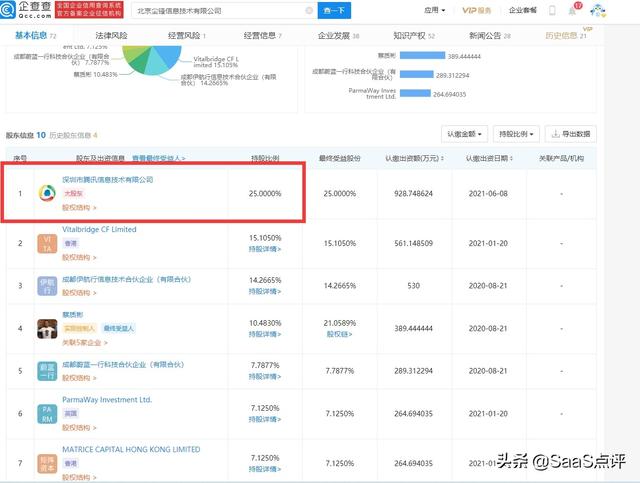
Task: Click the Tencent shareholder logo icon
Action: coord(47,193)
